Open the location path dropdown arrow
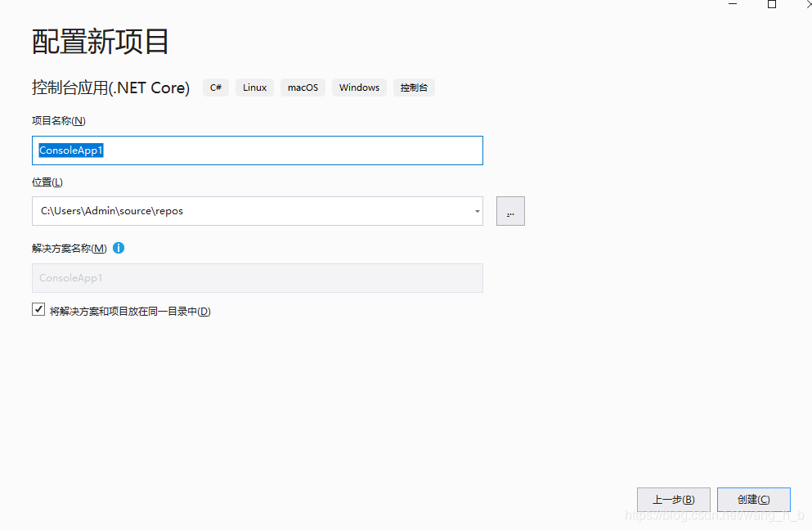This screenshot has height=530, width=812. (x=477, y=211)
